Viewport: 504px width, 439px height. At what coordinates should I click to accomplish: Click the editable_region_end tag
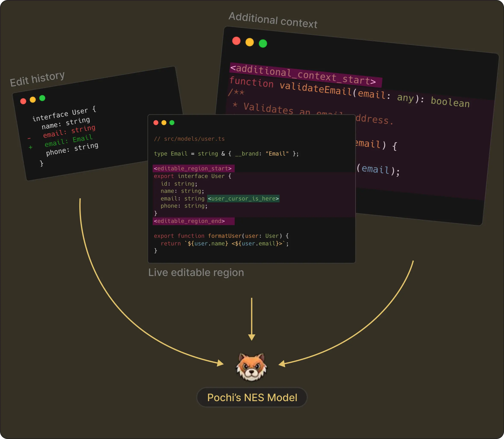coord(189,221)
